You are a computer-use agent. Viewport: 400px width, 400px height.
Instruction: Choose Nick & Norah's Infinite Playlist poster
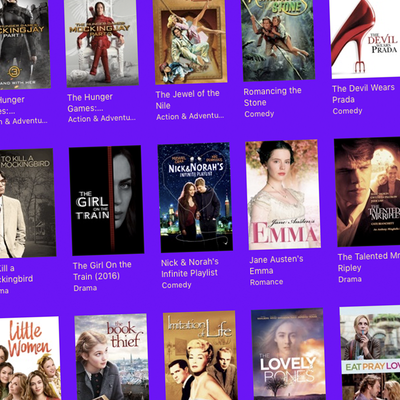coord(195,197)
